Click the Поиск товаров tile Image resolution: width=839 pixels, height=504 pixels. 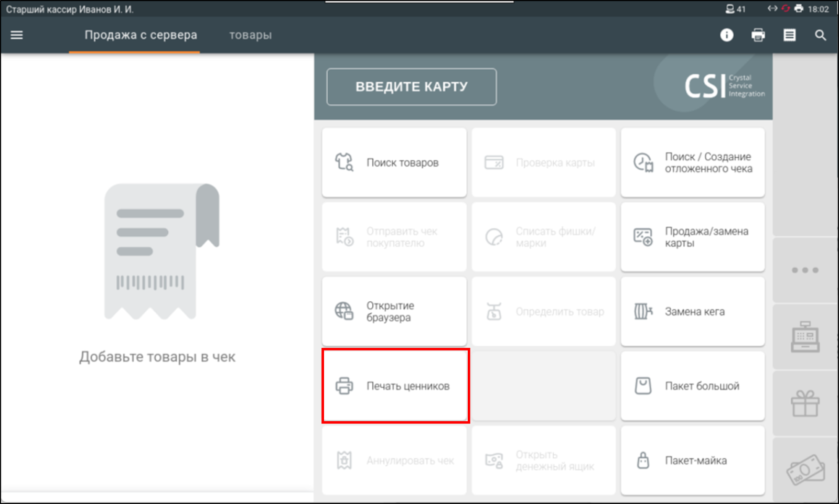[x=394, y=163]
